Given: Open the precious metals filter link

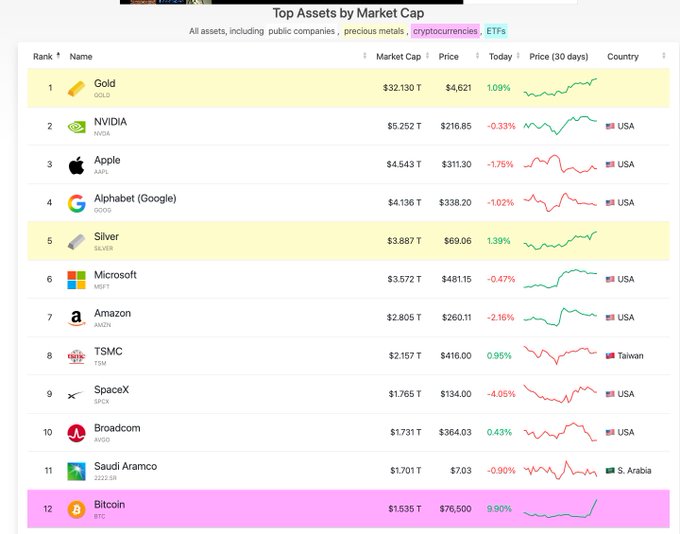Looking at the screenshot, I should coord(374,31).
